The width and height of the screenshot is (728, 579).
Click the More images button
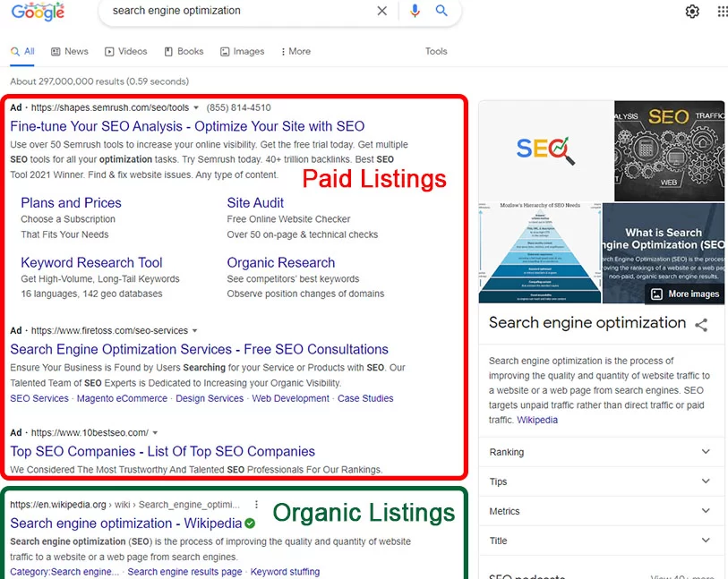coord(685,294)
